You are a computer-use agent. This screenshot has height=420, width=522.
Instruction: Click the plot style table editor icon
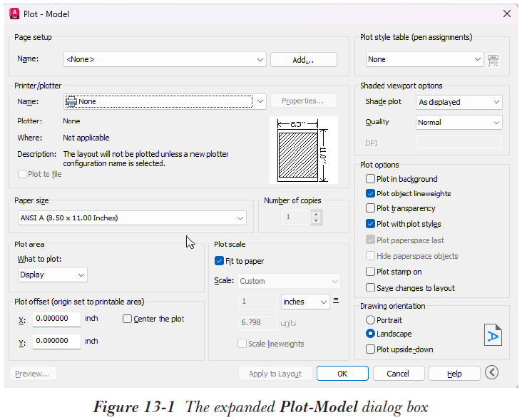[493, 60]
